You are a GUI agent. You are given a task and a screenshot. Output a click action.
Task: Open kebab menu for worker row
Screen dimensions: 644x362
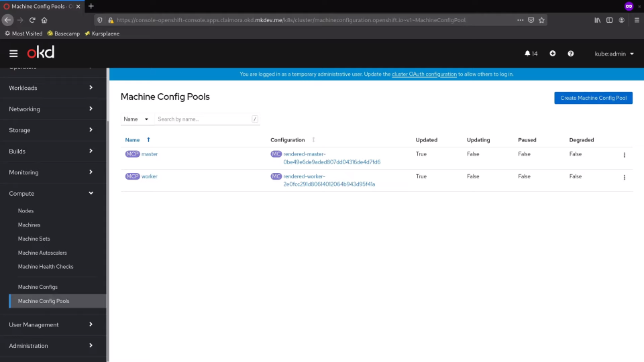click(x=625, y=177)
